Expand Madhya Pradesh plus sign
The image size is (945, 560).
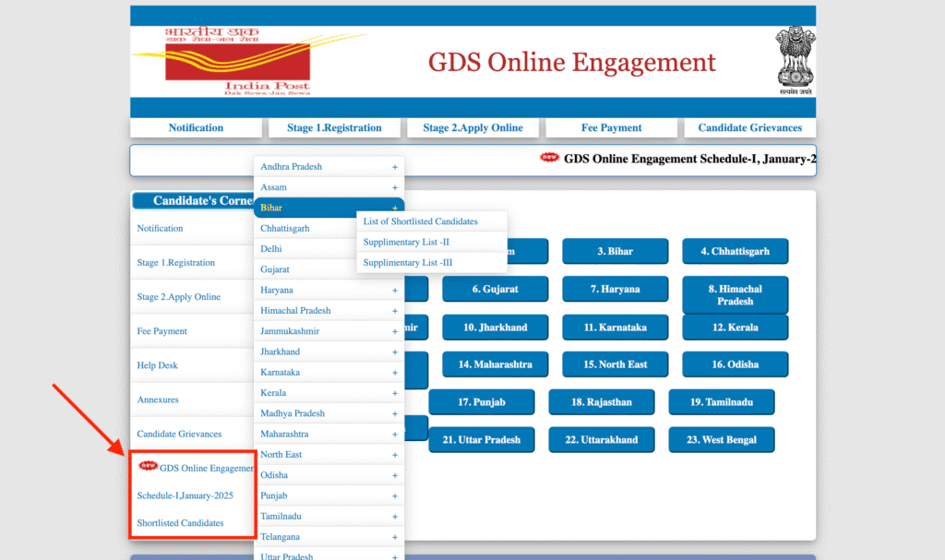click(395, 413)
